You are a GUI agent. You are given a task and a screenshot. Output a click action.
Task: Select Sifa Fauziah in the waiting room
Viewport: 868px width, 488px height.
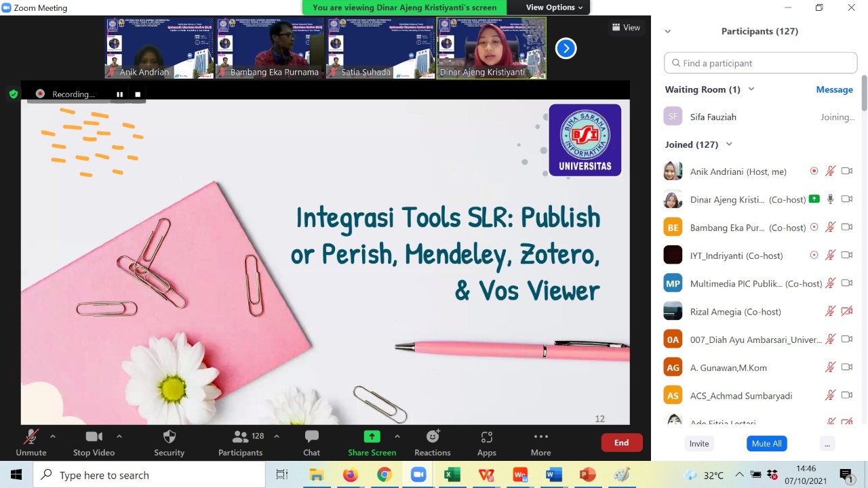[x=761, y=117]
